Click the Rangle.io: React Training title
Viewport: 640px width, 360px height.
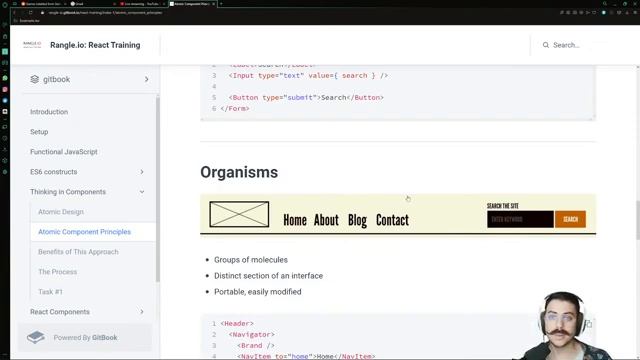[95, 45]
